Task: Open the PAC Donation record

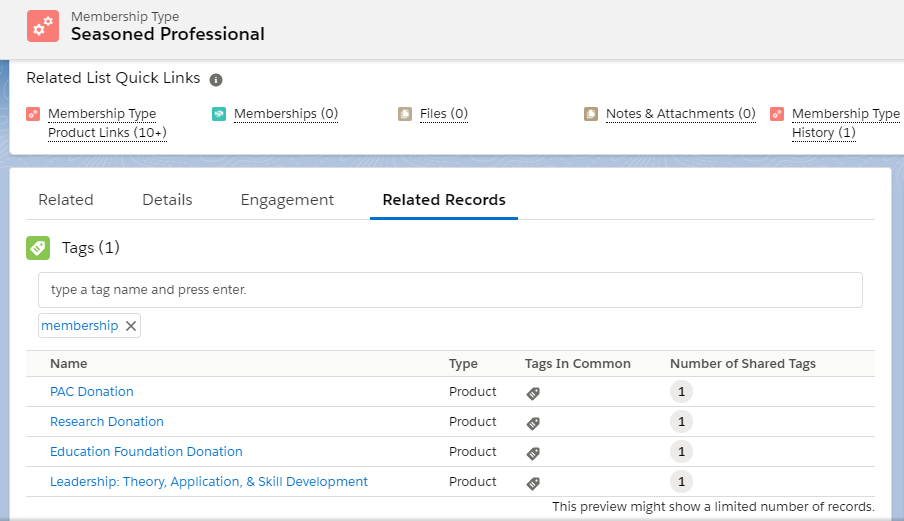Action: tap(92, 392)
